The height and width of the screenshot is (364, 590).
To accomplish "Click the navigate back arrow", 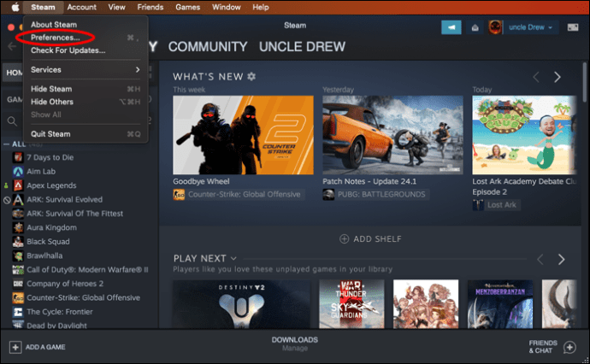I will click(12, 46).
